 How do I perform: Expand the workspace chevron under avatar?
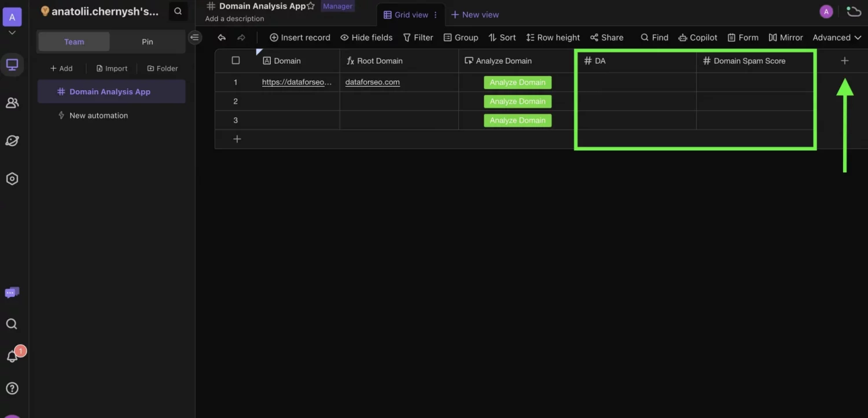(12, 33)
